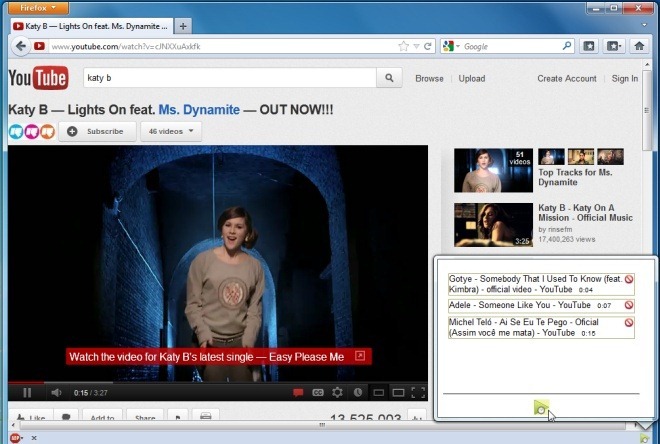This screenshot has height=444, width=660.
Task: Click the channel avatar icons by Subscribe
Action: pyautogui.click(x=32, y=132)
